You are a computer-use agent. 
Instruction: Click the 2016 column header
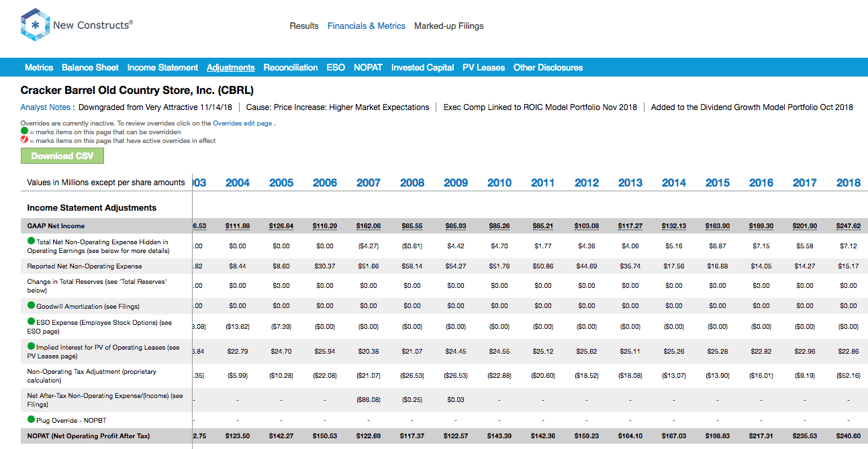click(x=761, y=183)
